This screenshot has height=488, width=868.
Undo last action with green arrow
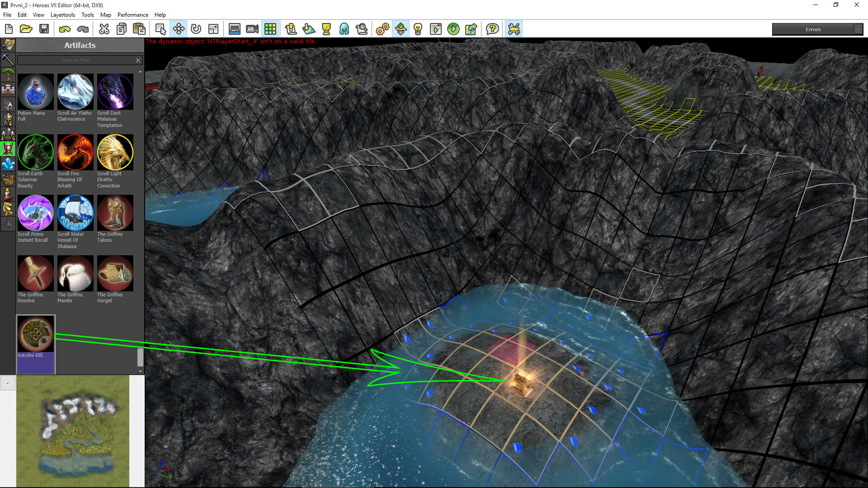65,29
